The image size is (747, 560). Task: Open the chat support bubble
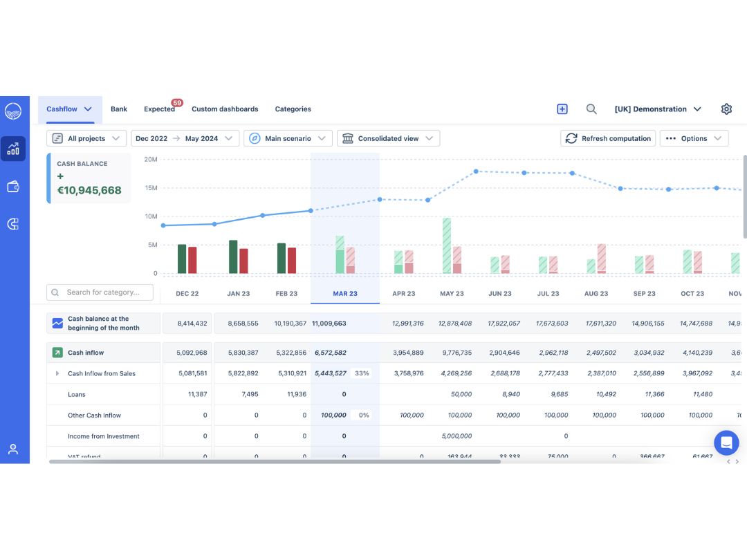tap(726, 442)
